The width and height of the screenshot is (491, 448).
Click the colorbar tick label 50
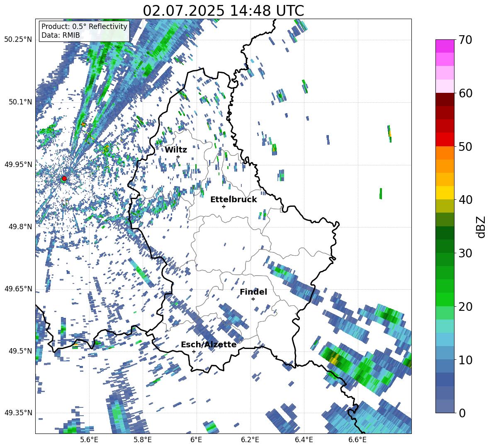[x=465, y=146]
